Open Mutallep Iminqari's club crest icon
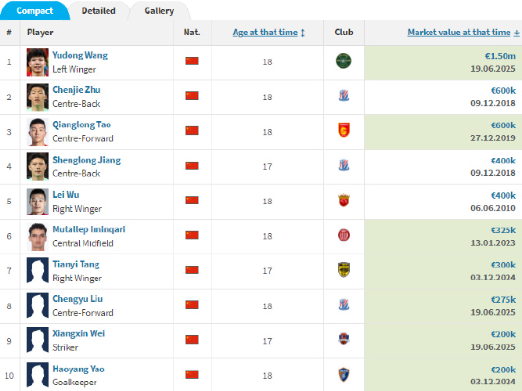This screenshot has height=391, width=522. pos(344,235)
